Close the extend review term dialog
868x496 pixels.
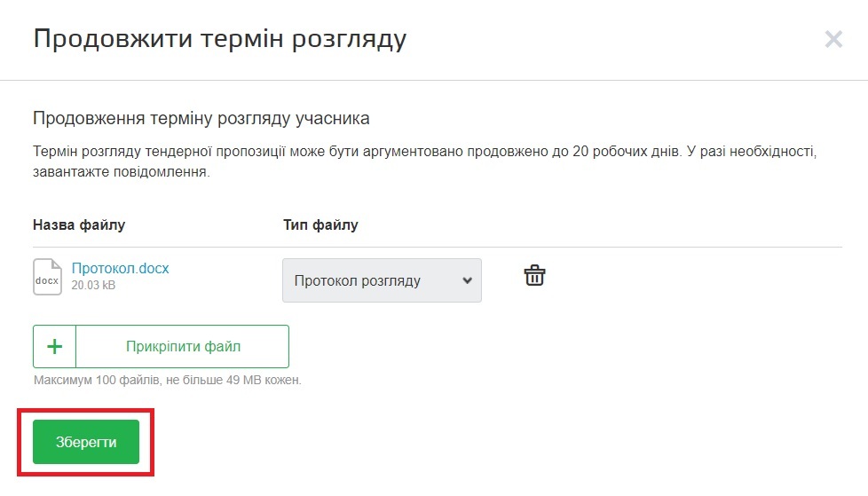pos(832,39)
